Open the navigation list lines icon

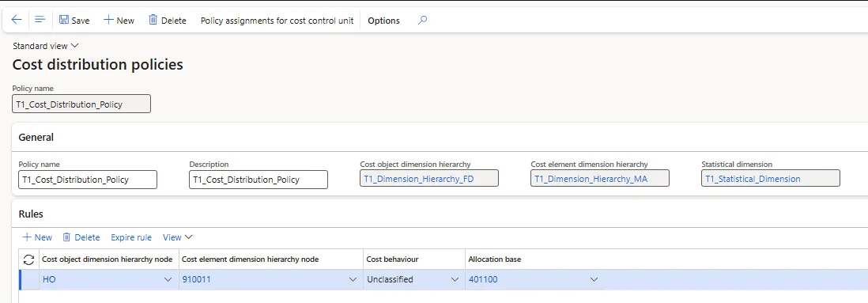point(40,20)
